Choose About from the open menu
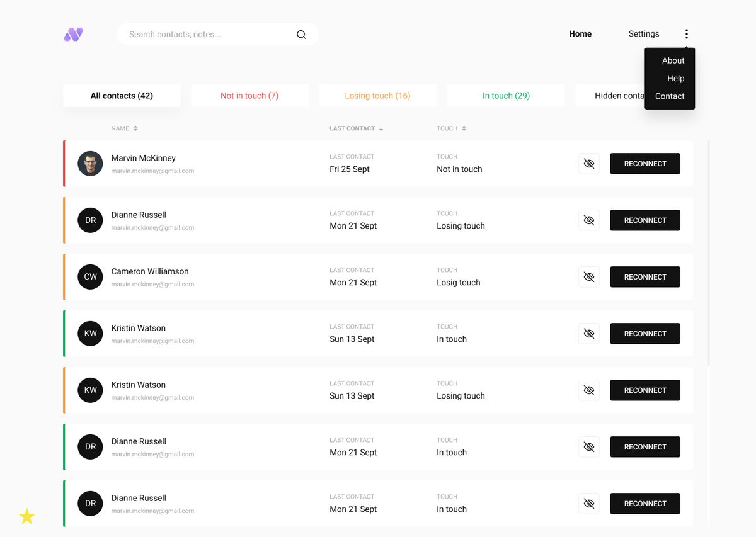 [672, 60]
